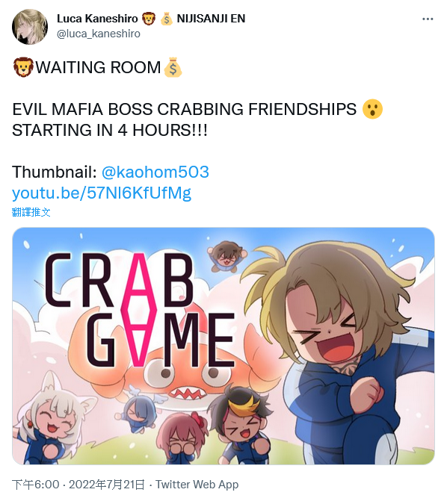447x504 pixels.
Task: Click the @luca_kaneshiro handle
Action: pyautogui.click(x=99, y=34)
